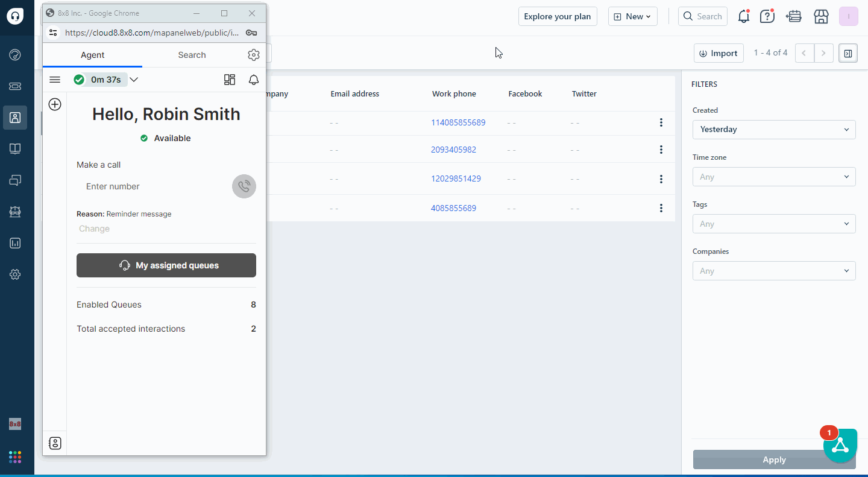Click Total accepted interactions row
The image size is (868, 477).
coord(166,329)
